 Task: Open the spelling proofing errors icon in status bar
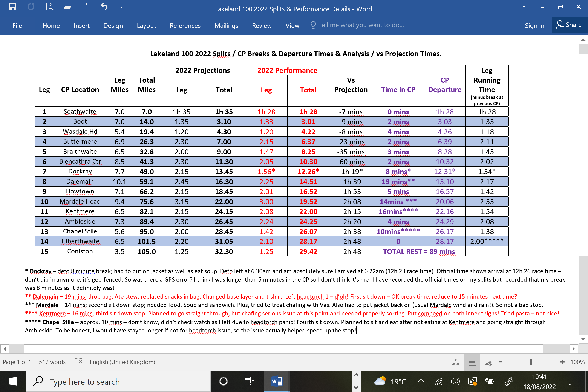tap(78, 361)
